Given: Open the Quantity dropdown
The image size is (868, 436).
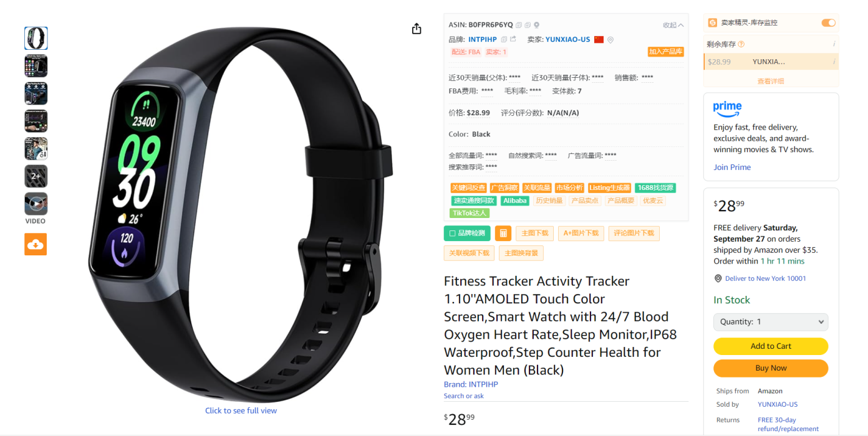Looking at the screenshot, I should point(771,321).
